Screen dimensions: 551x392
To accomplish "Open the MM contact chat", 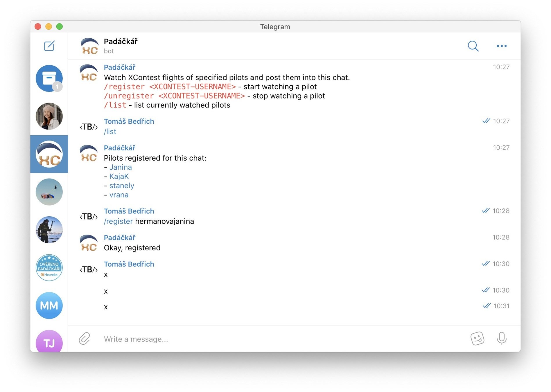I will pos(49,305).
